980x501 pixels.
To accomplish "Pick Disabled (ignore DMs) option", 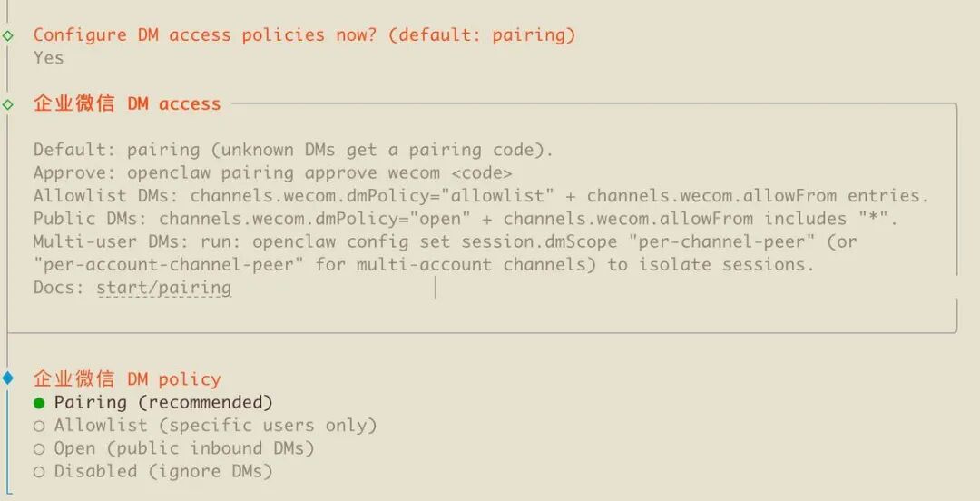I will click(153, 471).
